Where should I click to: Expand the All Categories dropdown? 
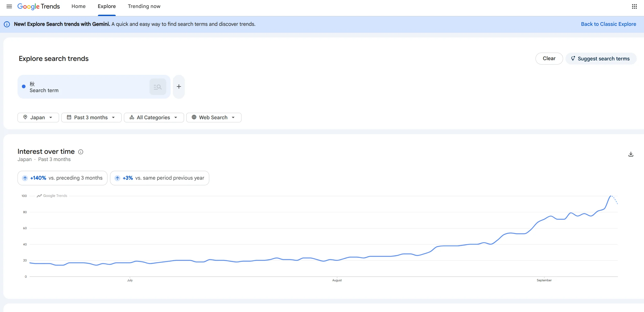tap(154, 118)
